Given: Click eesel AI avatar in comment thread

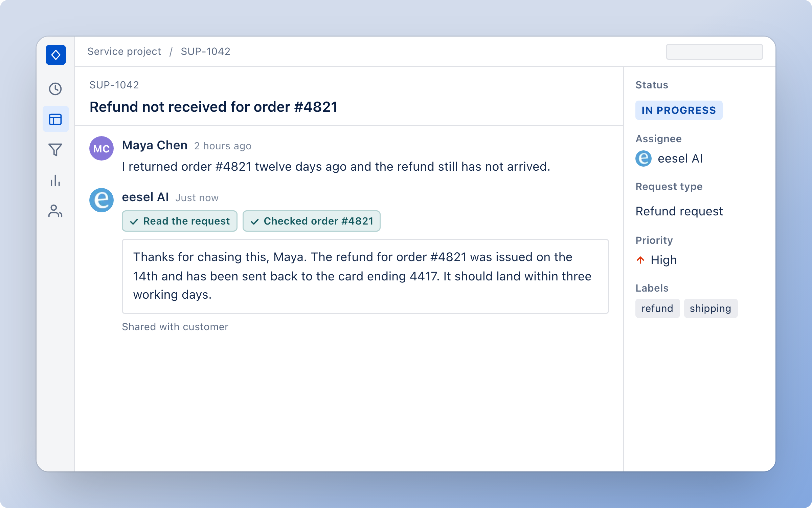Looking at the screenshot, I should pos(101,200).
